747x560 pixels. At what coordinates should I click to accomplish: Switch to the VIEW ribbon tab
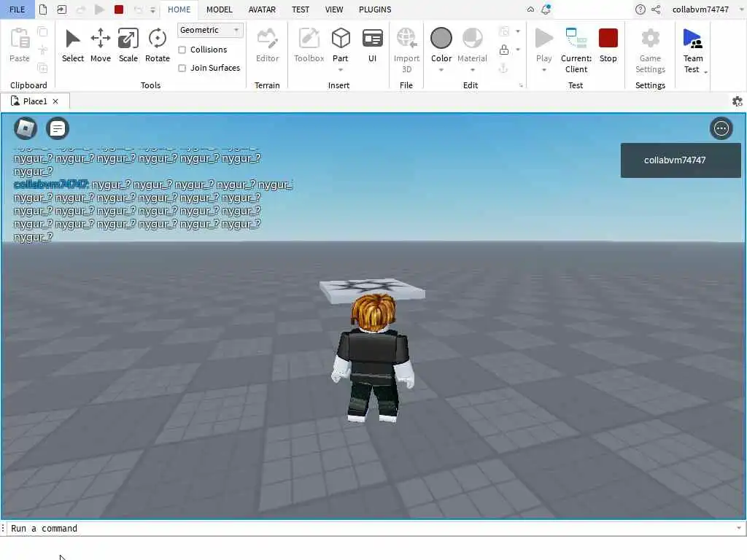pyautogui.click(x=334, y=9)
